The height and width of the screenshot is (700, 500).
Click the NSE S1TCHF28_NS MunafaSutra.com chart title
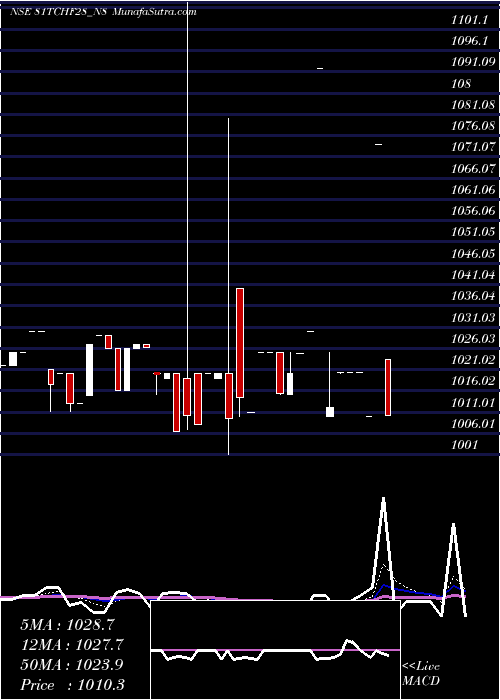pos(103,12)
